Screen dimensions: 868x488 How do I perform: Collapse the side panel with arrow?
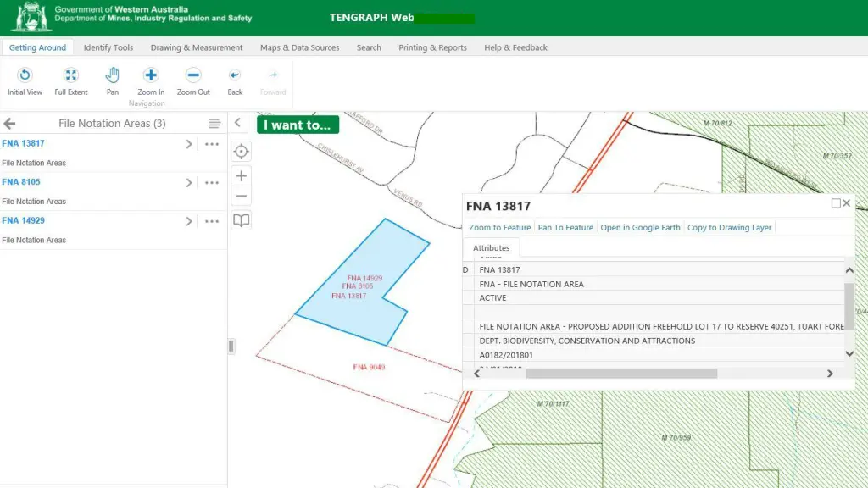237,123
